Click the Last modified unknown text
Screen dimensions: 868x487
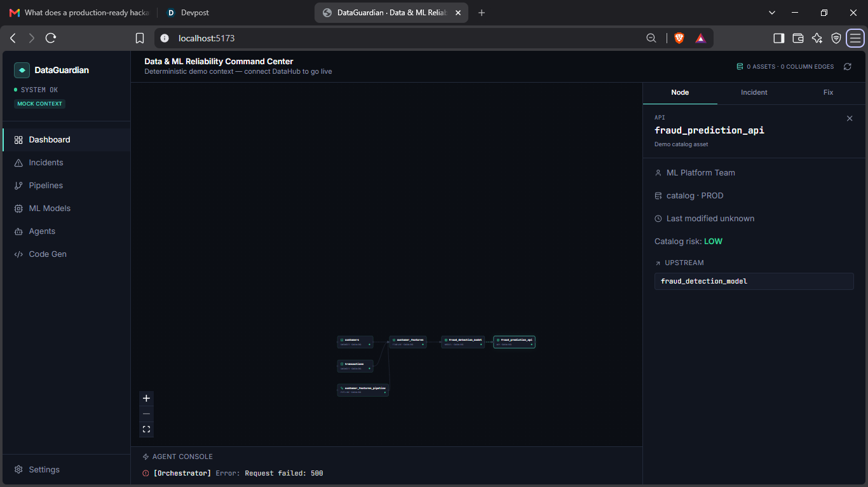[x=710, y=219]
